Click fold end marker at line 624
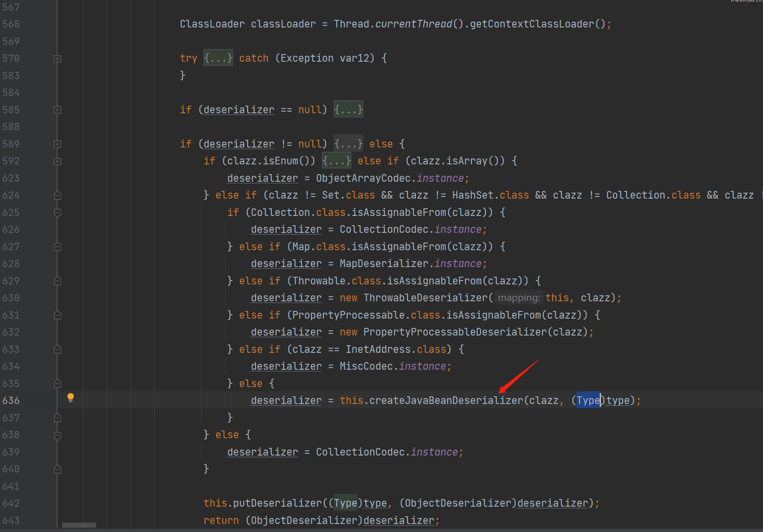The image size is (763, 532). point(58,195)
